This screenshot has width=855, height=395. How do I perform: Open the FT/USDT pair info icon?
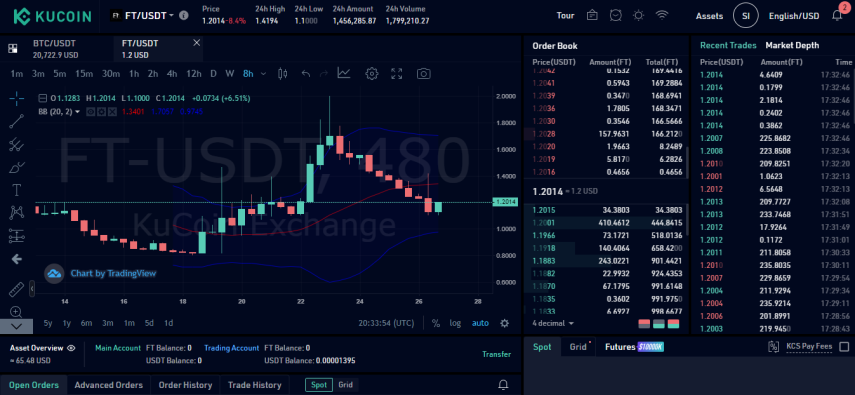[184, 15]
